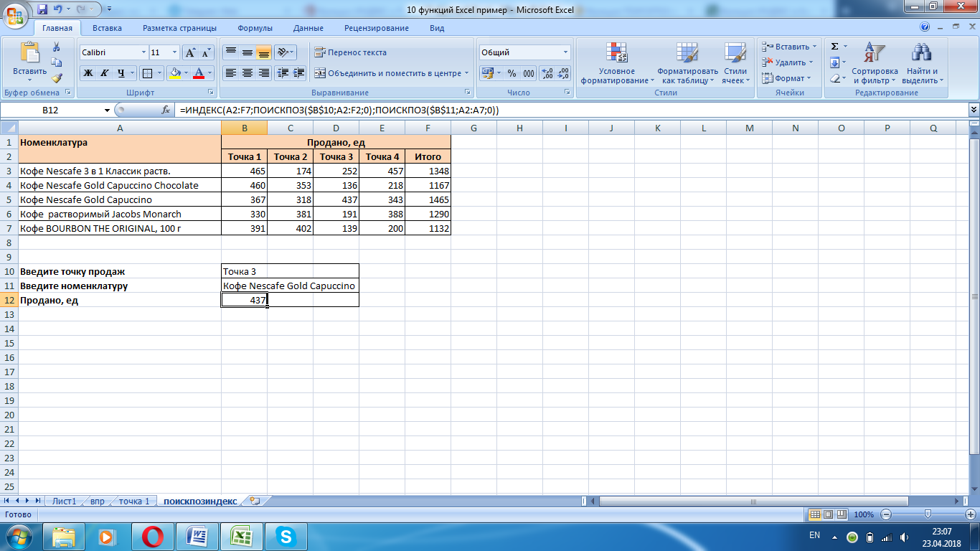The image size is (980, 551).
Task: Increase font size with large A button
Action: point(190,52)
